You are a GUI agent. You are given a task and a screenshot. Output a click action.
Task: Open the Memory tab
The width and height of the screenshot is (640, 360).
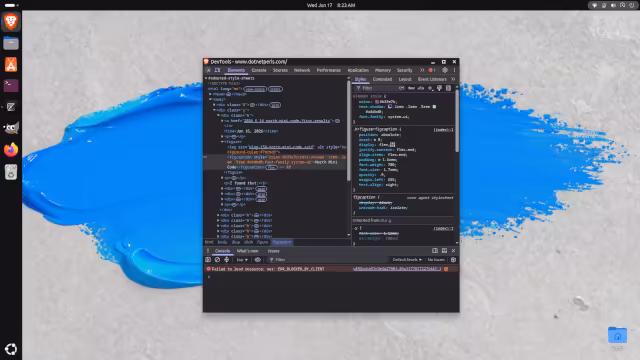pos(383,70)
